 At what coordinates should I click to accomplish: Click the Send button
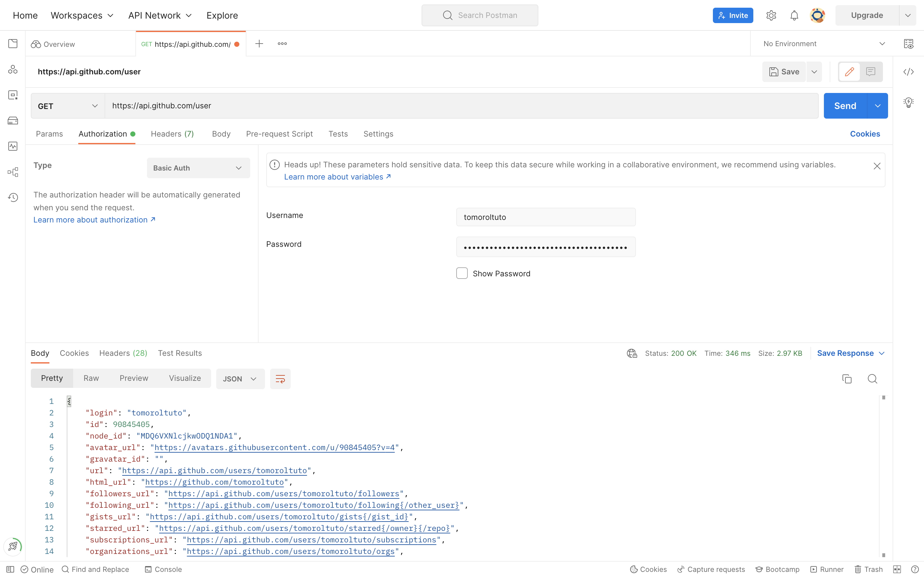[846, 106]
